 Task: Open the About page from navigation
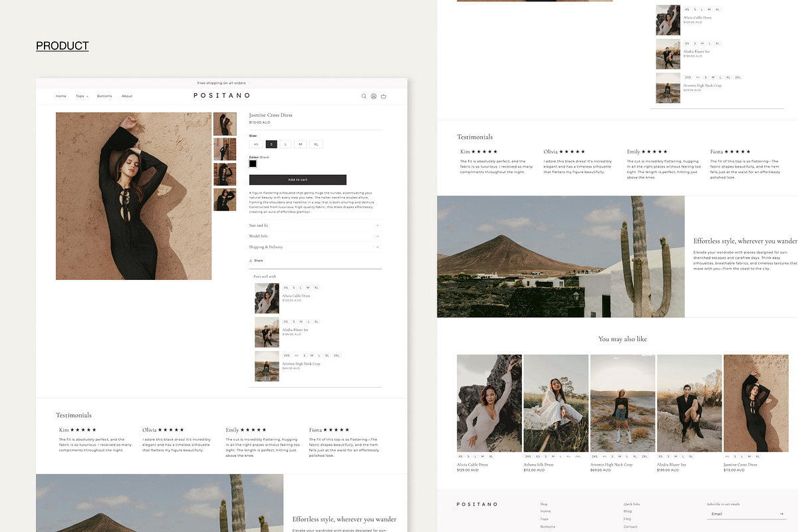pyautogui.click(x=127, y=96)
